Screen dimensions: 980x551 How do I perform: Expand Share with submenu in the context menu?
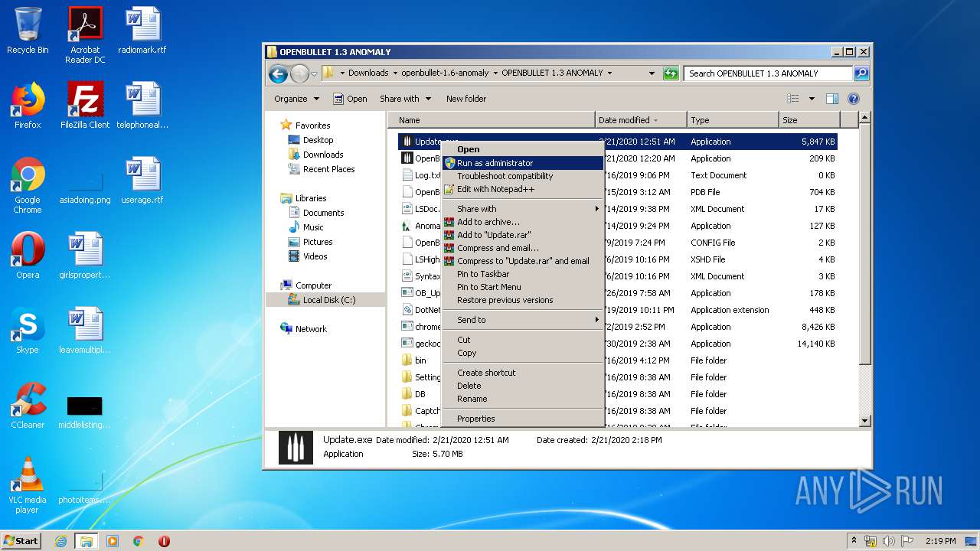(524, 209)
